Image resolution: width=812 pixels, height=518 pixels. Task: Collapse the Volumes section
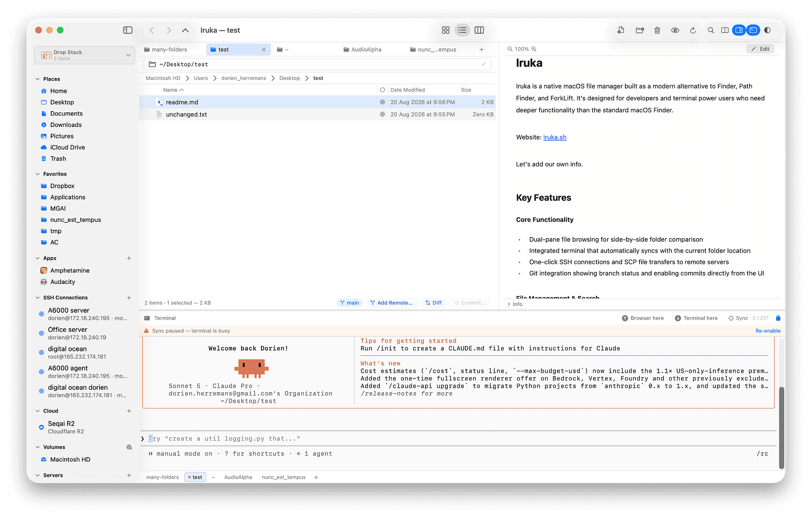click(38, 447)
